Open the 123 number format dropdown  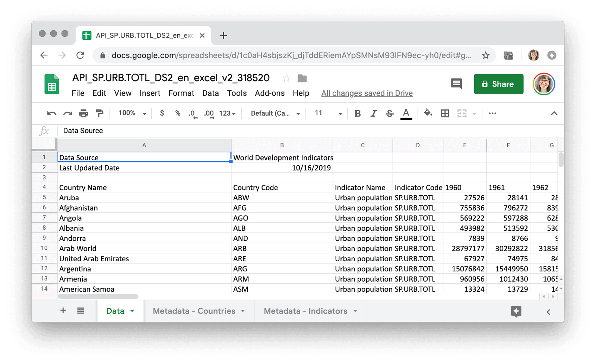click(228, 114)
